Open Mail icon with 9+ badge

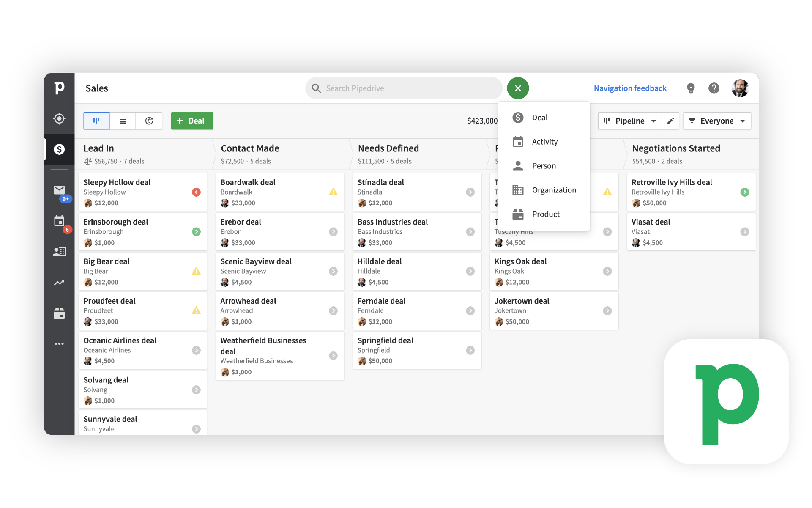pos(59,190)
